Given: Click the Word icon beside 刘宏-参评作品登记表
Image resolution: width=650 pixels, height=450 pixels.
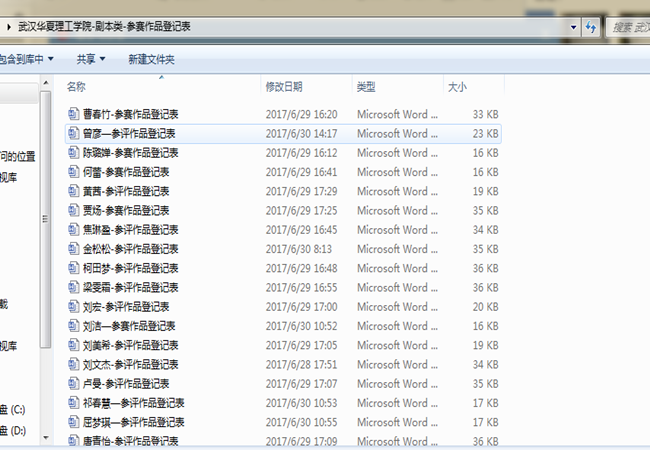Looking at the screenshot, I should tap(73, 307).
